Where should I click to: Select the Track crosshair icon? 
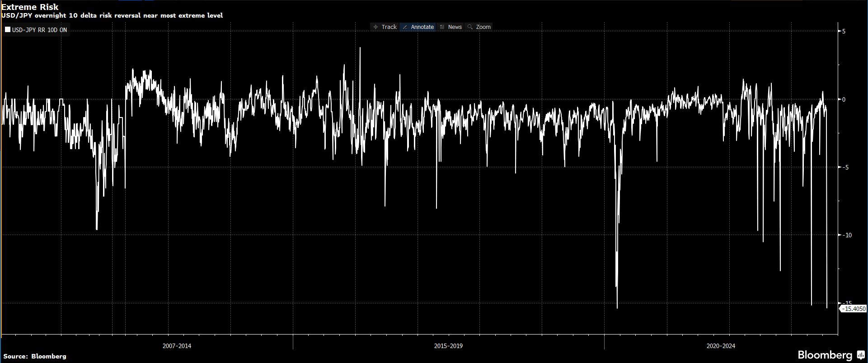coord(375,27)
